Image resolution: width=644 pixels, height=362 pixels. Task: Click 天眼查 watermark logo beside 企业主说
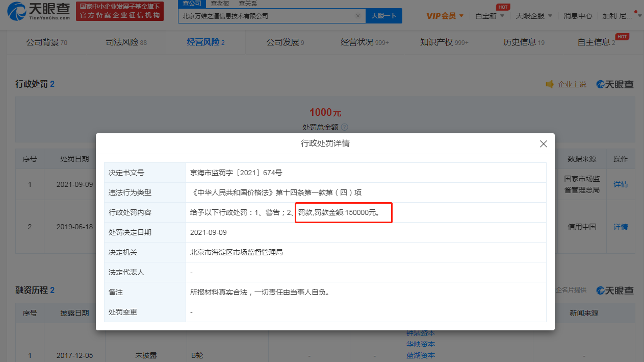pyautogui.click(x=615, y=84)
